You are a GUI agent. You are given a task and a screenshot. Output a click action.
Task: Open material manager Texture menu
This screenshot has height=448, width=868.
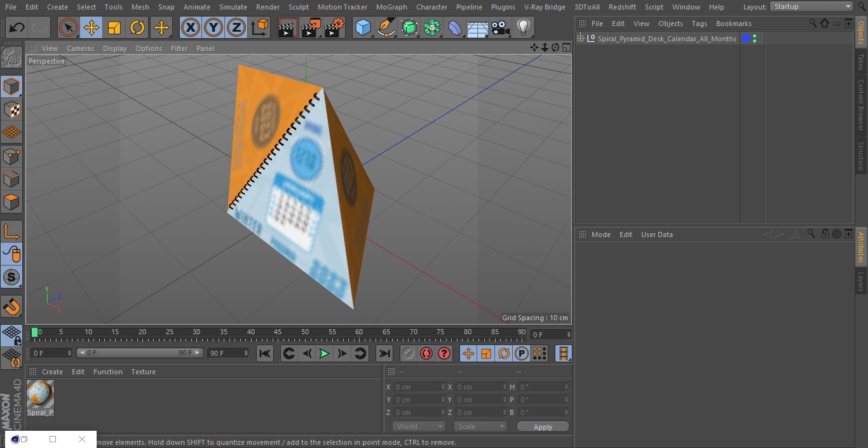(144, 372)
